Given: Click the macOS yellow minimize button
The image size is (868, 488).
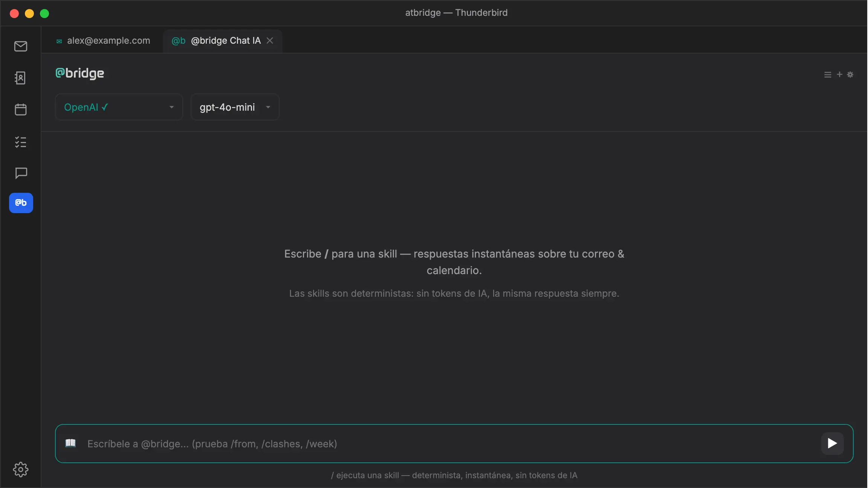Looking at the screenshot, I should click(x=29, y=14).
